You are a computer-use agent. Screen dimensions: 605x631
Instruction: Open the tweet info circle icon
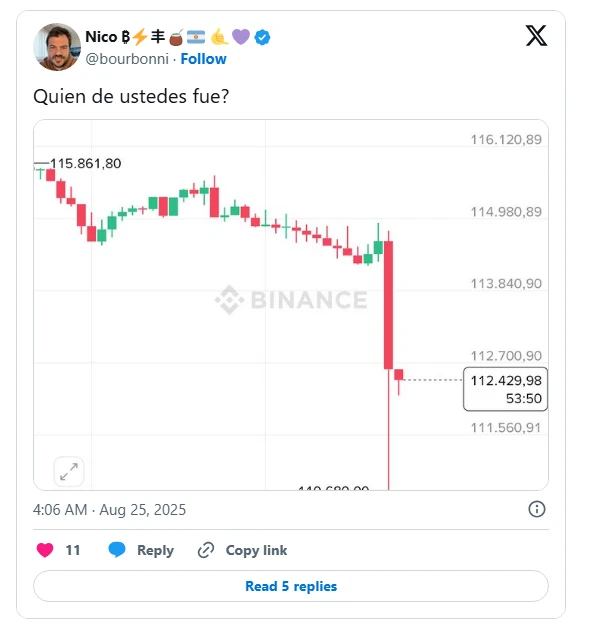click(537, 509)
